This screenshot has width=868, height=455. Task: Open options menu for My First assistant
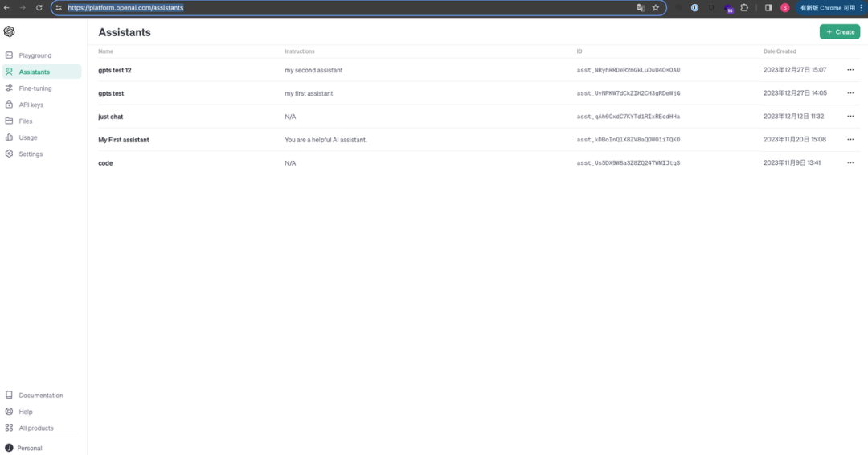[850, 140]
